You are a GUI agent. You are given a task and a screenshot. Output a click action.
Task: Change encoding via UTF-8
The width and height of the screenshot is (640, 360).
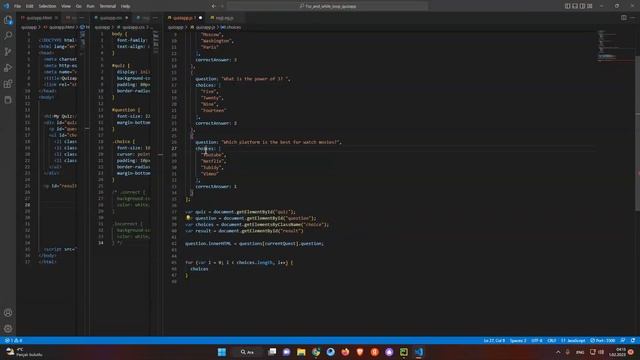point(537,340)
